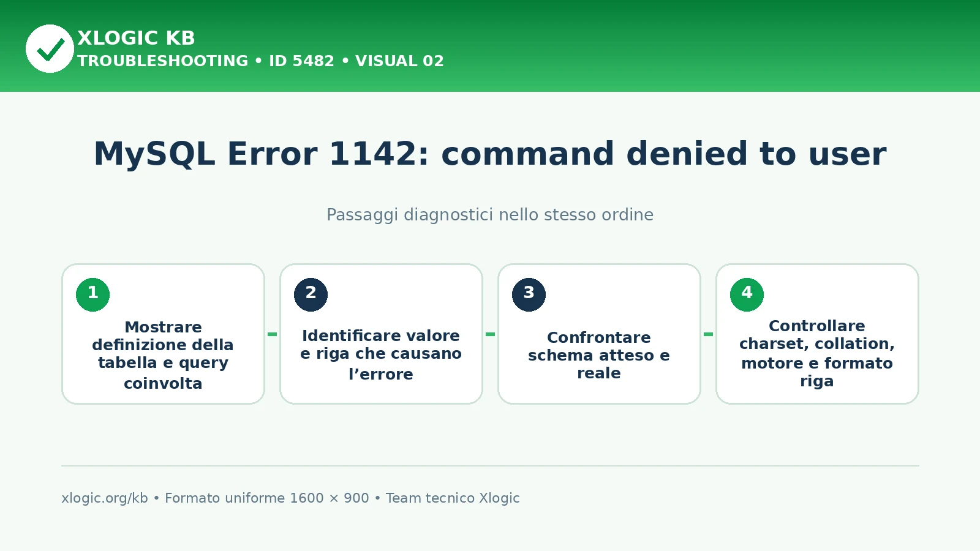Screen dimensions: 980x551
Task: Click 'Controllare charset, collation, motore e formato riga'
Action: pos(817,353)
